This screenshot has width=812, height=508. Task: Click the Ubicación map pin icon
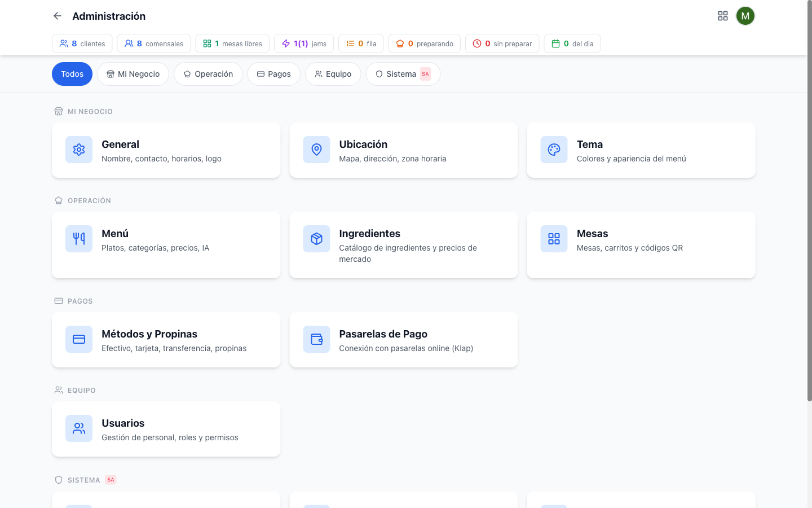click(316, 150)
